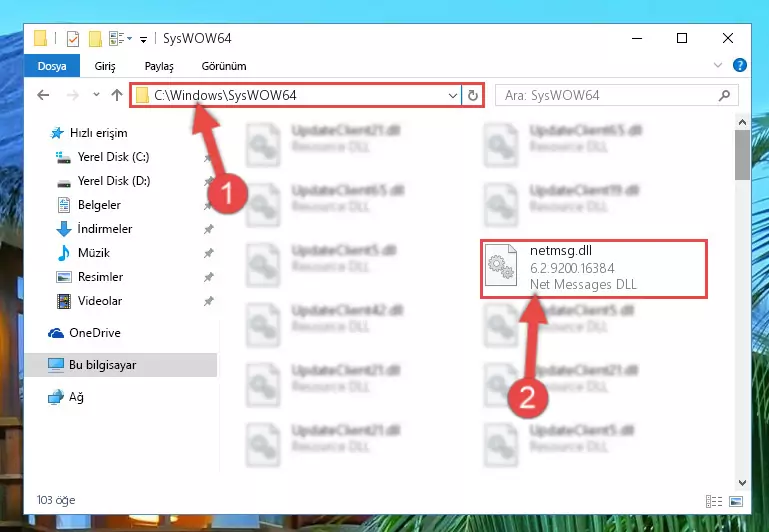Open the Help question mark icon

point(740,65)
